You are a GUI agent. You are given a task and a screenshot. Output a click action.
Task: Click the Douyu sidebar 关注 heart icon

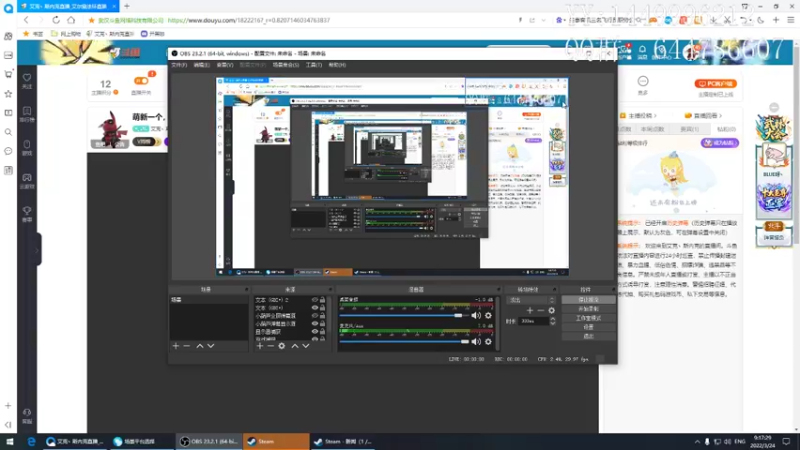point(27,80)
